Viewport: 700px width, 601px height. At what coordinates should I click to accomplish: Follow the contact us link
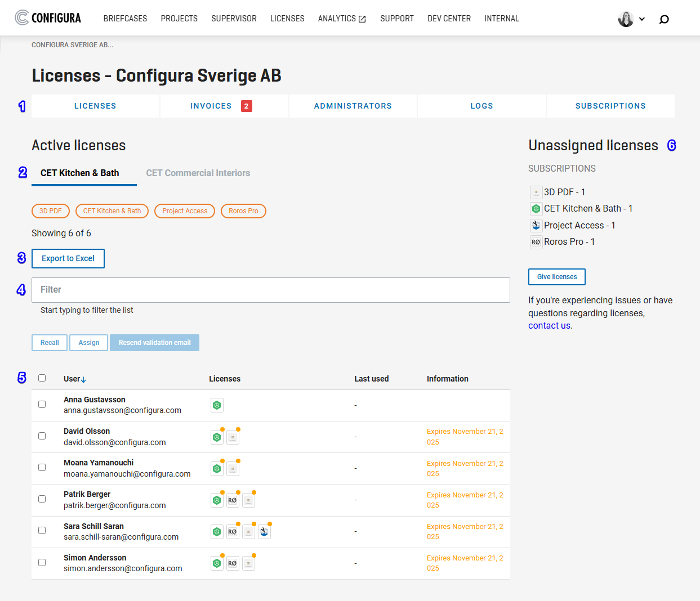point(549,326)
